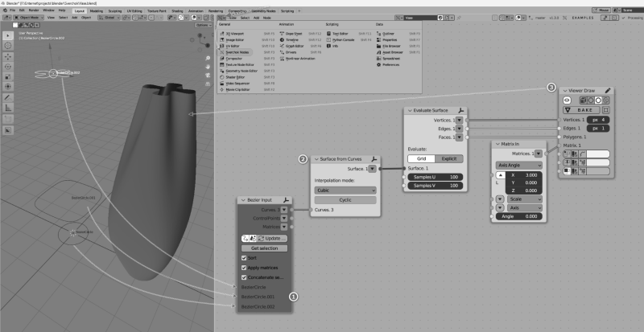The image size is (644, 332).
Task: Click the Samples U value field
Action: pyautogui.click(x=436, y=176)
